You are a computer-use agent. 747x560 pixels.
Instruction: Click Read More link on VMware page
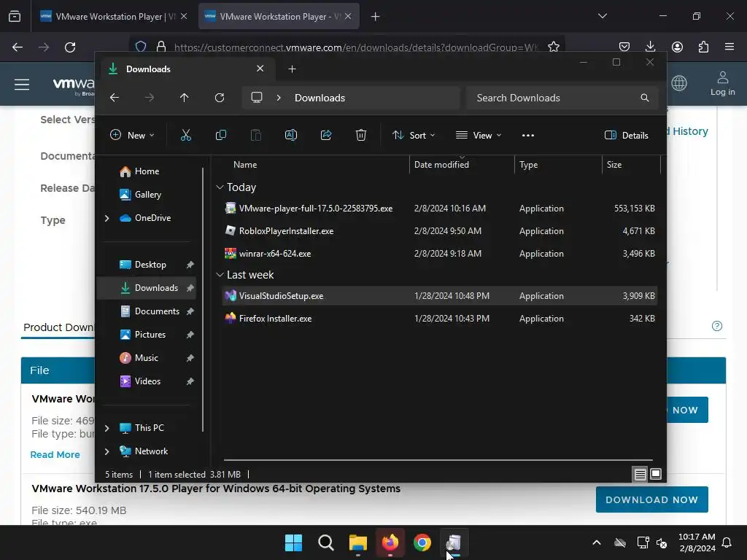coord(55,455)
